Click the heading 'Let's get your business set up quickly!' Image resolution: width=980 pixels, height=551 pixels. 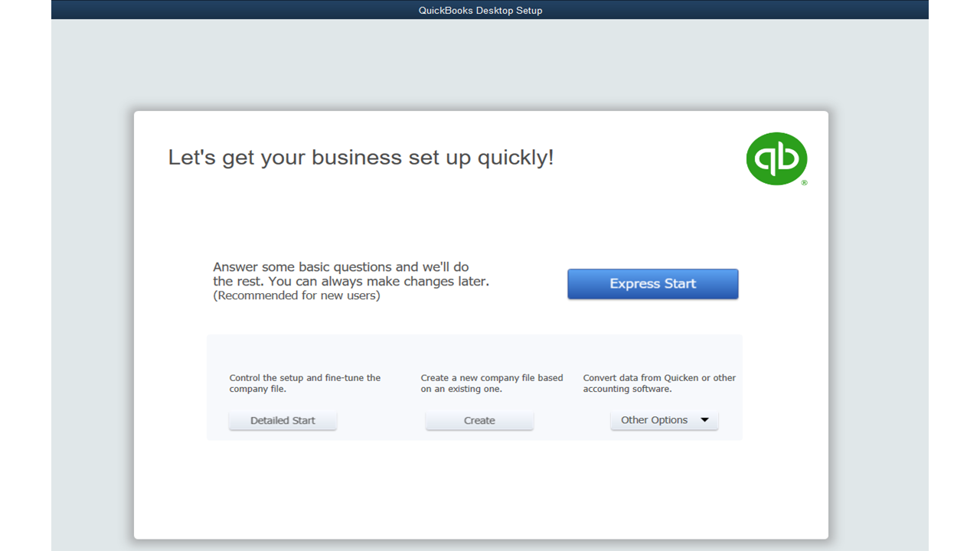click(361, 157)
